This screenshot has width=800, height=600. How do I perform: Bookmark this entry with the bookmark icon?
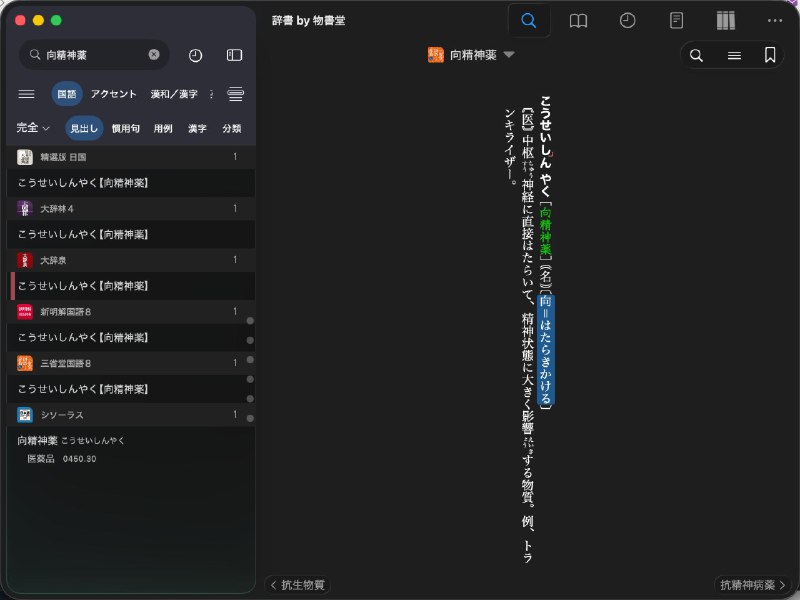[768, 55]
